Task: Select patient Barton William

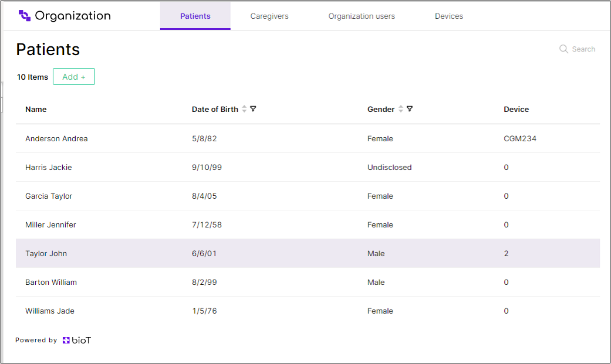Action: (51, 283)
